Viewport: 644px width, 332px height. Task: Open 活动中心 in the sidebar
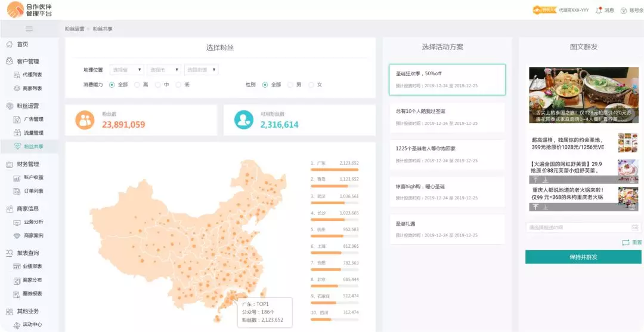(28, 325)
